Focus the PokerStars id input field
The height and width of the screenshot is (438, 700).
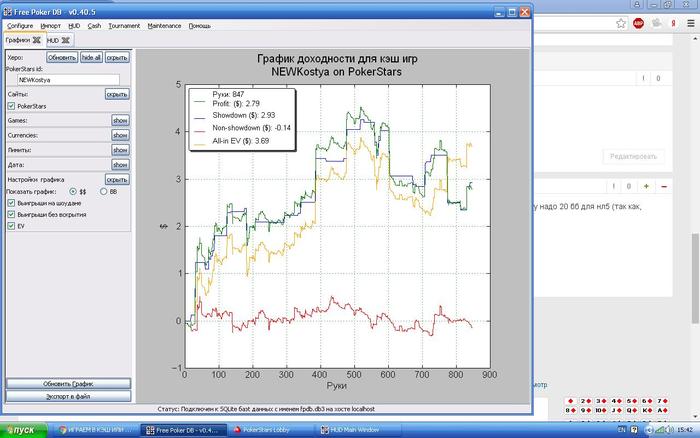(x=68, y=80)
